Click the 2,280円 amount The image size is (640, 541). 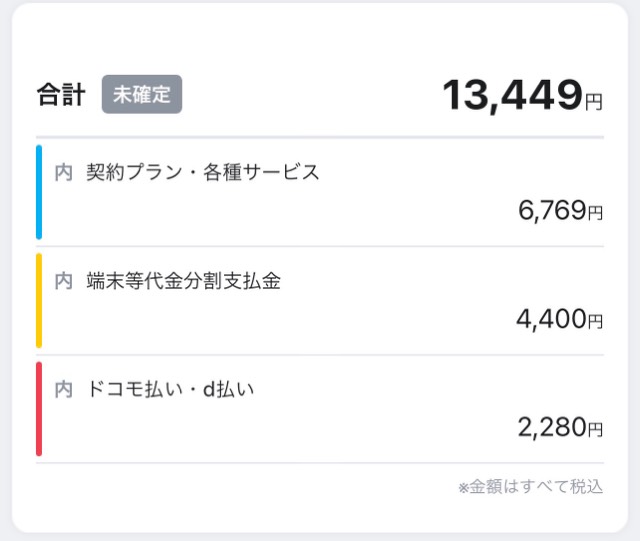(560, 427)
